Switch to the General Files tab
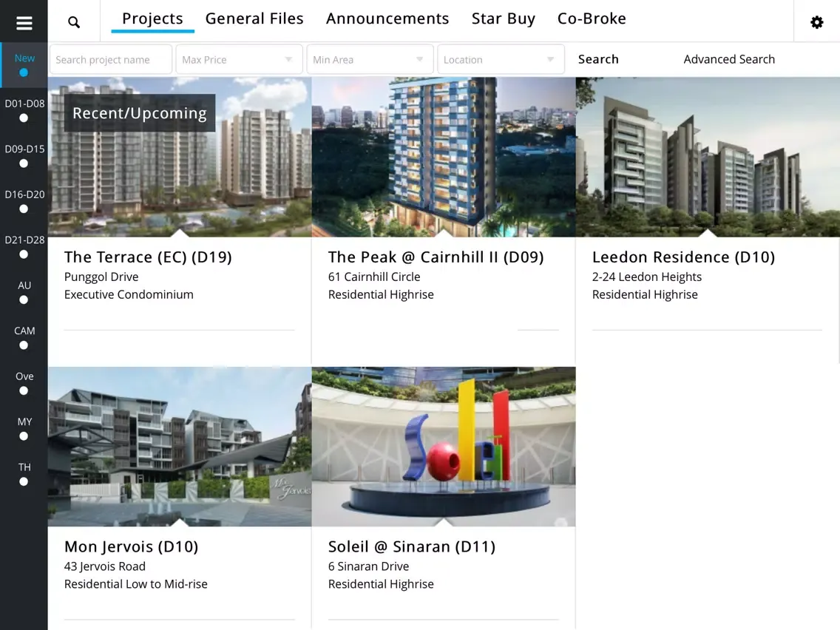Image resolution: width=840 pixels, height=630 pixels. pyautogui.click(x=254, y=18)
